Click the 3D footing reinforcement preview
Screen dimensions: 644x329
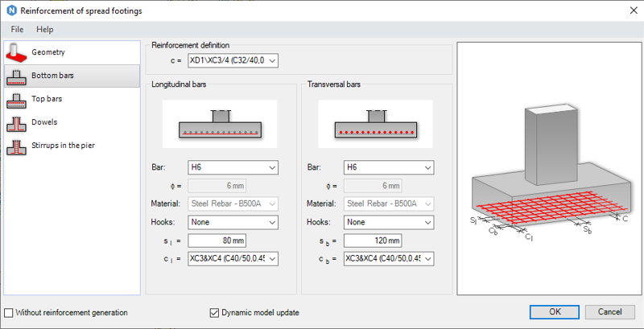coord(549,168)
